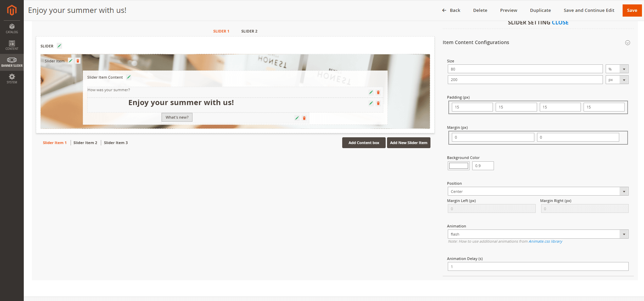The image size is (644, 301).
Task: Open the size unit px dropdown
Action: (x=617, y=80)
